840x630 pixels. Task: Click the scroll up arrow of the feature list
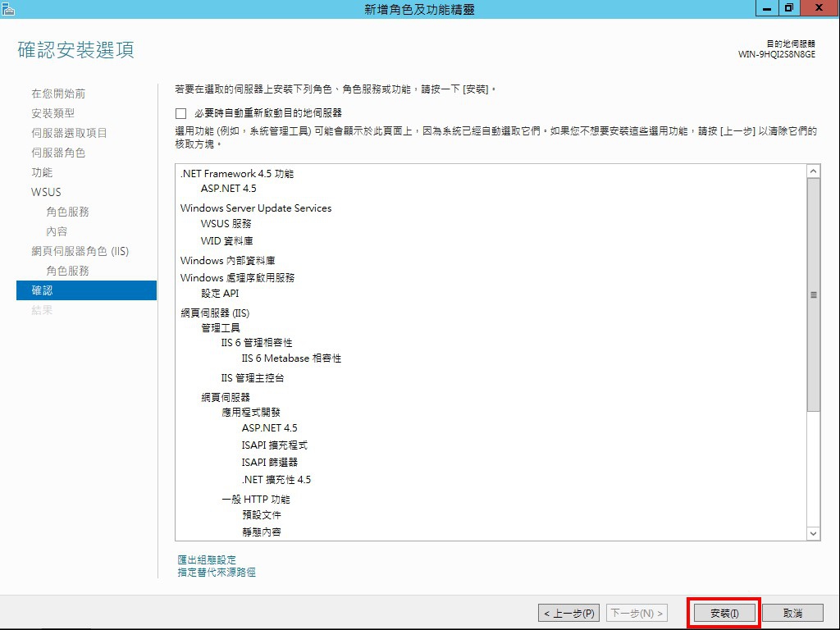click(813, 171)
